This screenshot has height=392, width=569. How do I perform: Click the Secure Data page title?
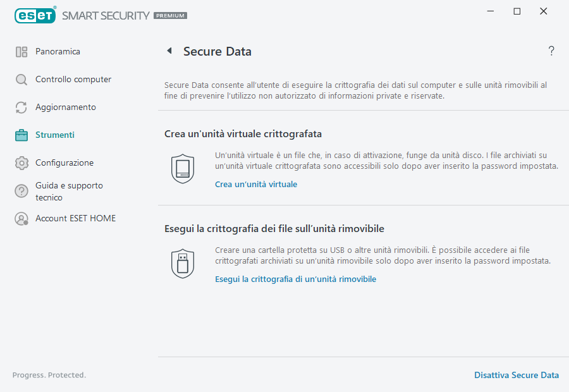[x=219, y=51]
